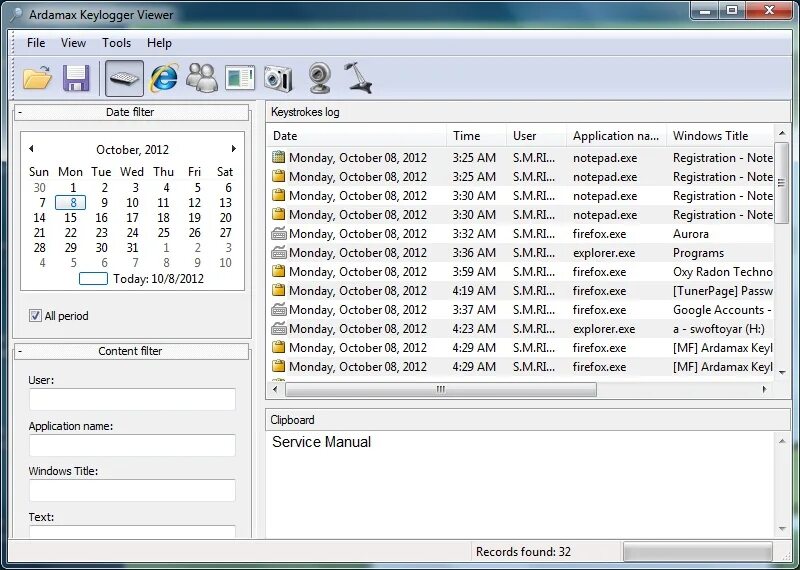The image size is (800, 570).
Task: Collapse the Content filter panel
Action: 19,351
